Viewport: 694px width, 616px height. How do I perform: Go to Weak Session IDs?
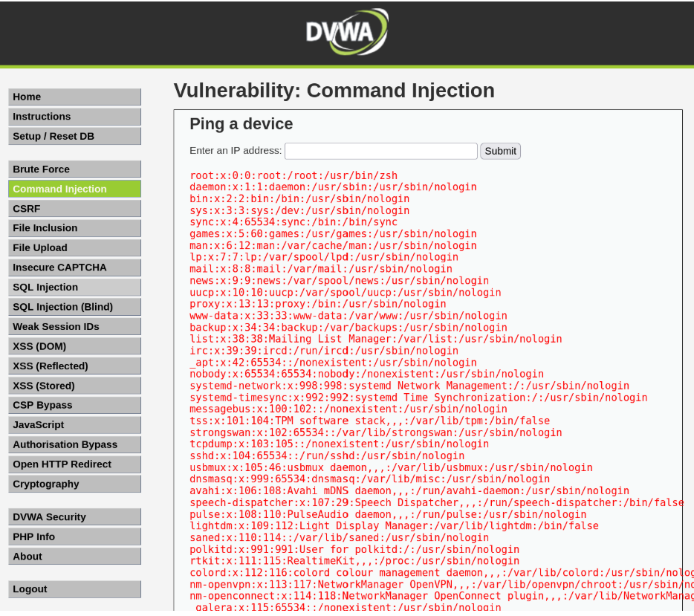coord(74,326)
